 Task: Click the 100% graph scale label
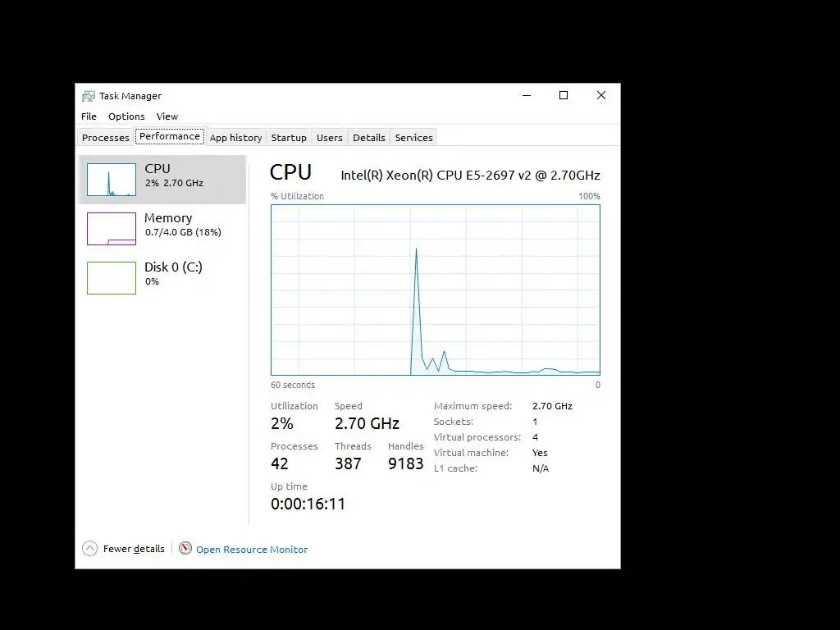(x=589, y=196)
